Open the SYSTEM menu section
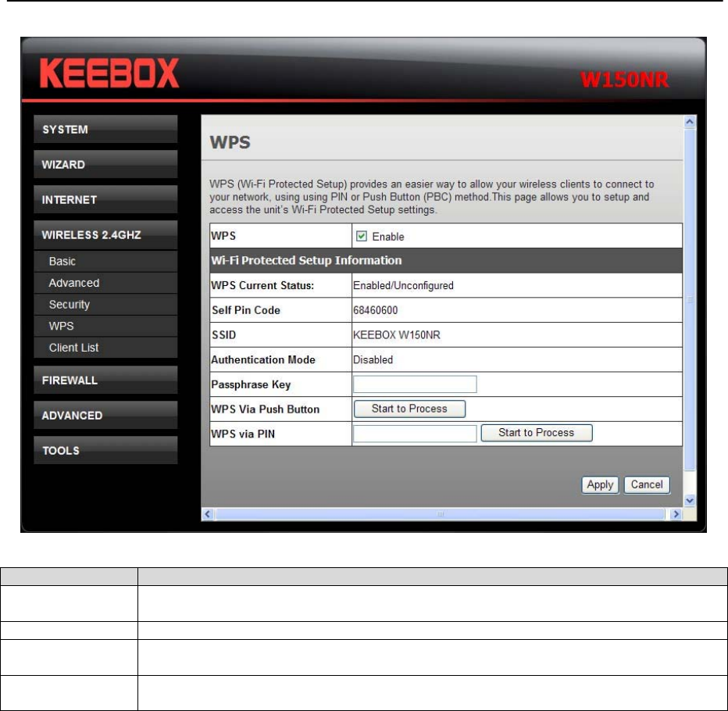This screenshot has width=728, height=711. coord(105,129)
